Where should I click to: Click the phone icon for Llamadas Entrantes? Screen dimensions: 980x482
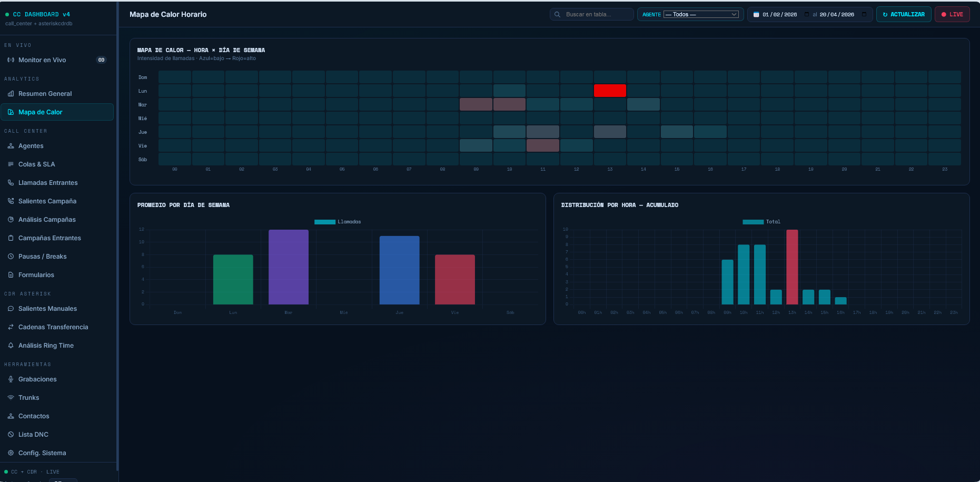pos(11,183)
